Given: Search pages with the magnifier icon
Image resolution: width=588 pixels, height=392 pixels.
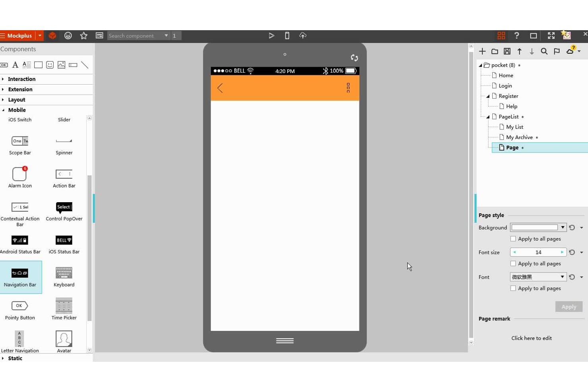Looking at the screenshot, I should click(x=544, y=51).
